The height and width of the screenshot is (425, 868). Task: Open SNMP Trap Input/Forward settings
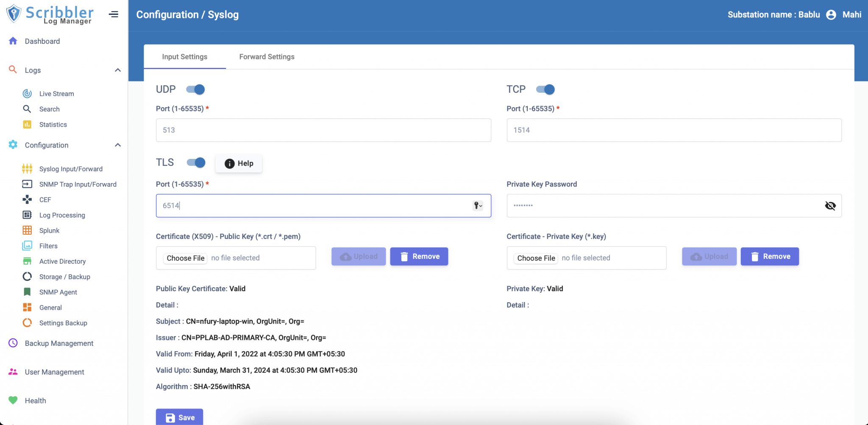78,184
